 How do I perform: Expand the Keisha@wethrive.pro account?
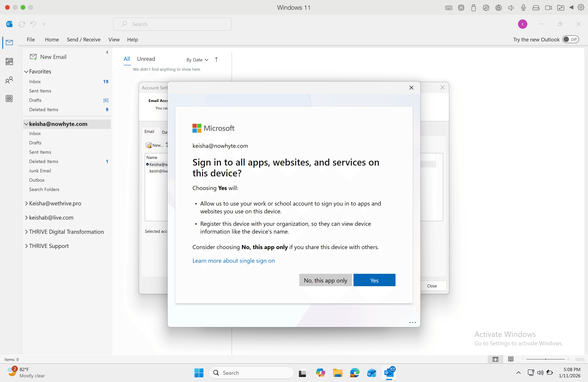point(26,203)
